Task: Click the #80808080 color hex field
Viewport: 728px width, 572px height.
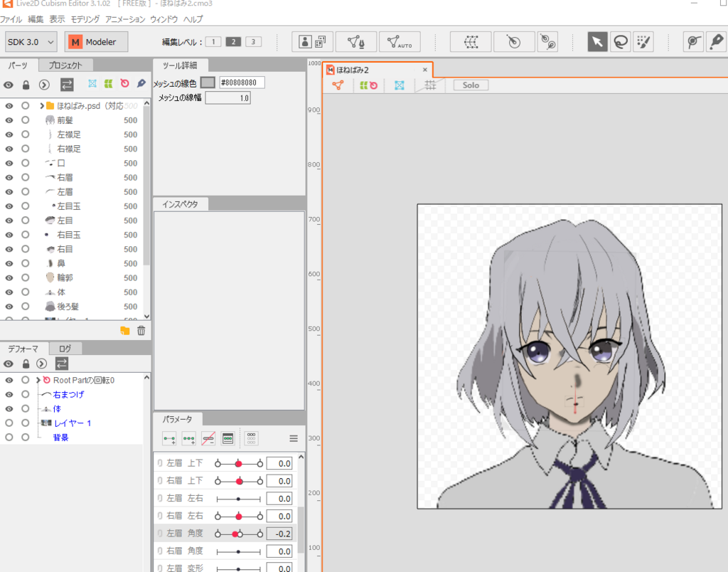Action: click(x=242, y=83)
